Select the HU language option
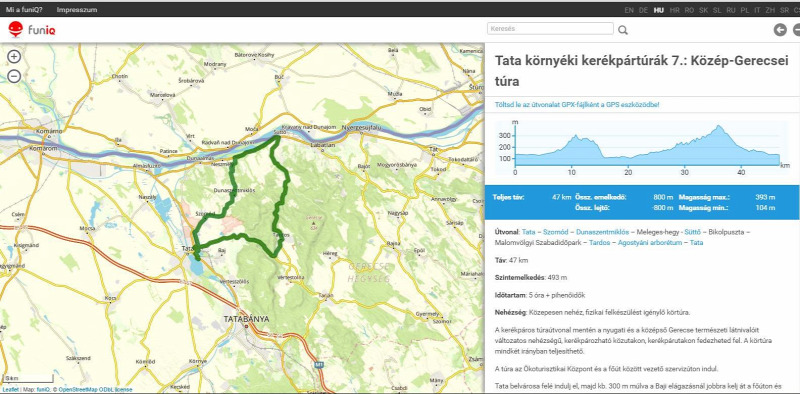 click(659, 10)
